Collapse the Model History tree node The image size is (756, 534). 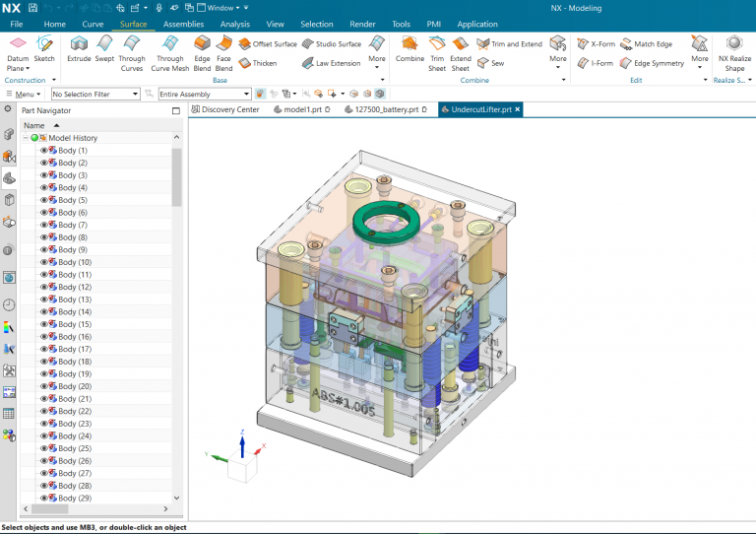tap(26, 138)
